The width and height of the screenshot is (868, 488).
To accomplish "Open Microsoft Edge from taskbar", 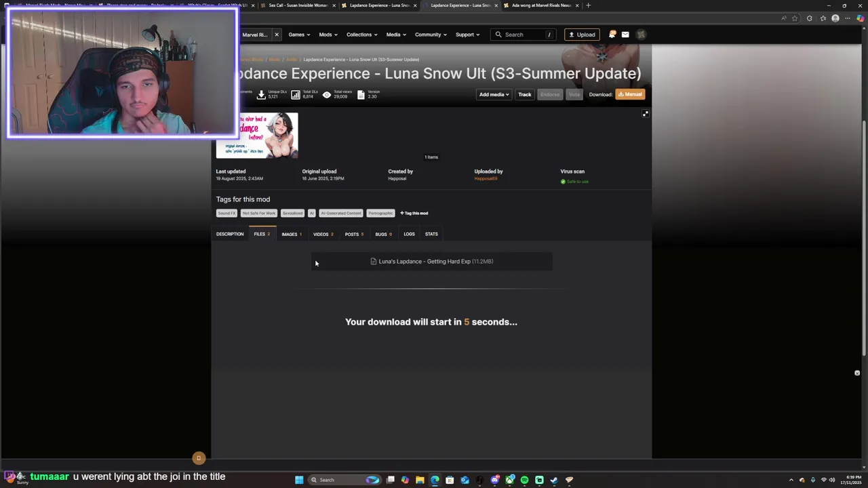I will pyautogui.click(x=435, y=480).
